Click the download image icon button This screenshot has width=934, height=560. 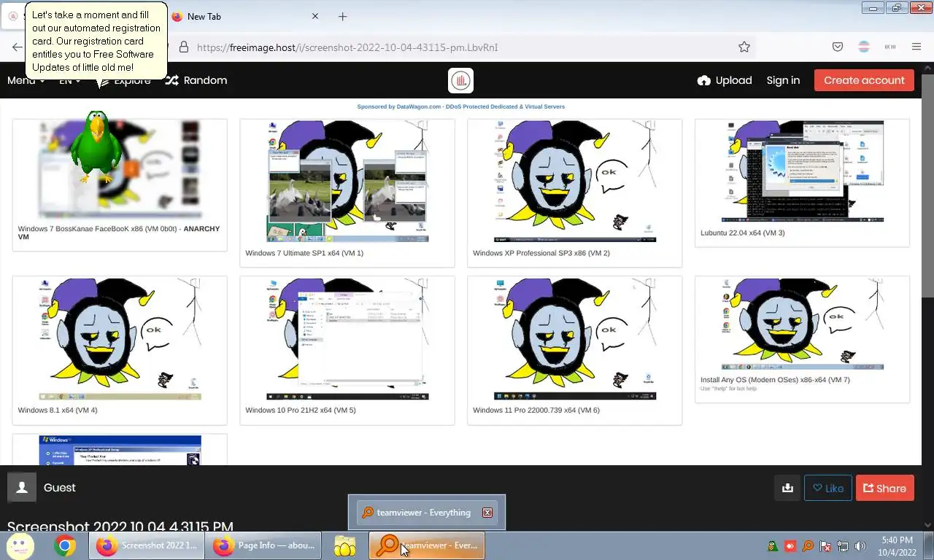coord(787,488)
